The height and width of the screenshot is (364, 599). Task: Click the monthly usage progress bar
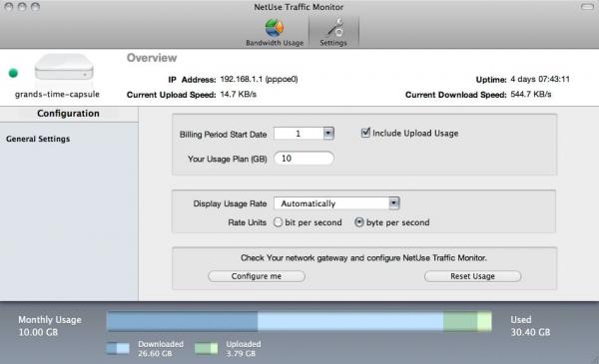click(x=299, y=321)
